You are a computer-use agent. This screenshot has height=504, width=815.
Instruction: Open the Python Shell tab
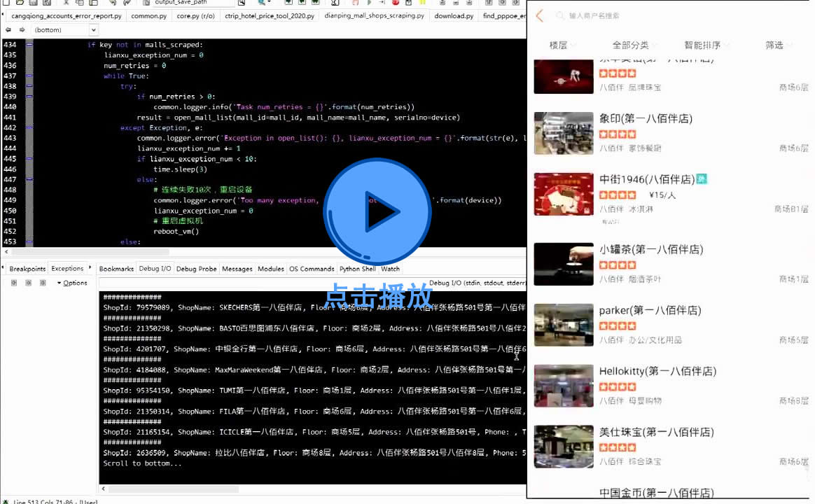coord(358,269)
